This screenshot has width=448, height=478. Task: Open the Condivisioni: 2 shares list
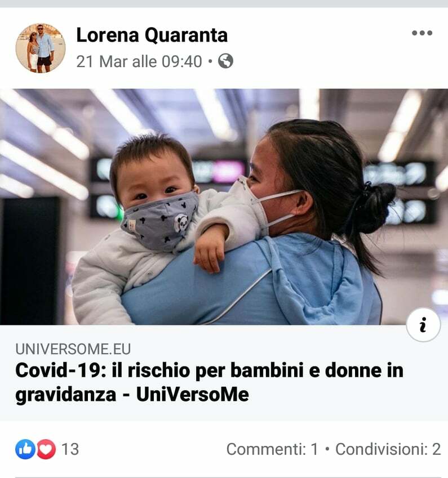pyautogui.click(x=388, y=449)
